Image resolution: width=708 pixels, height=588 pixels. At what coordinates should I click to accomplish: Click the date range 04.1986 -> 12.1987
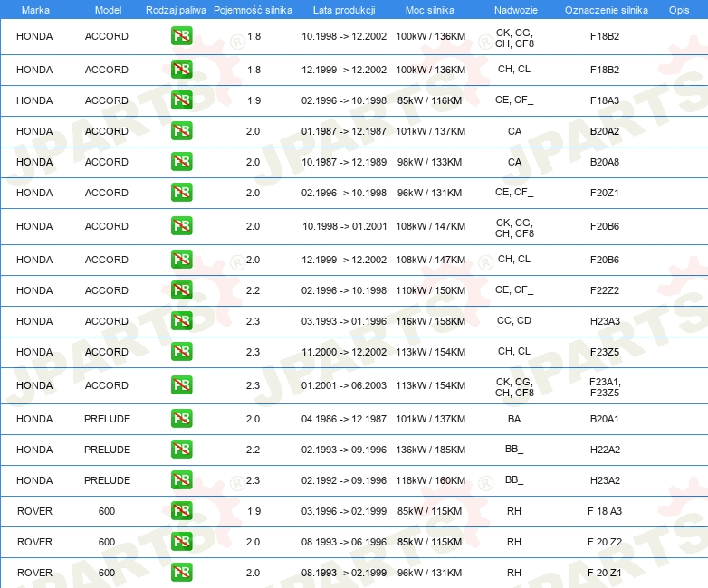point(344,419)
